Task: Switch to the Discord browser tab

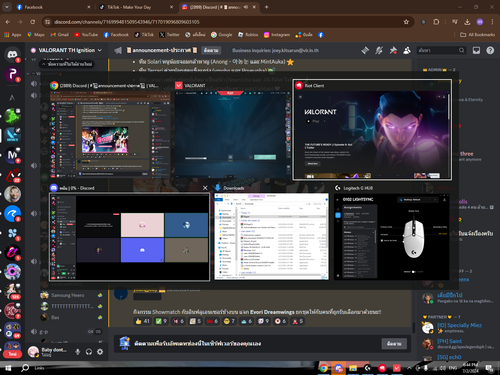Action: [218, 7]
